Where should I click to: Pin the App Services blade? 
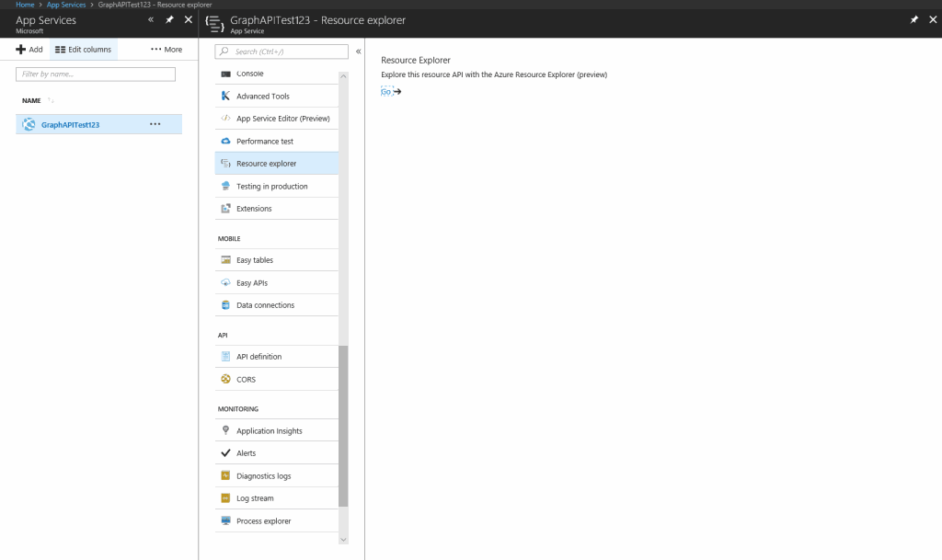click(x=169, y=20)
